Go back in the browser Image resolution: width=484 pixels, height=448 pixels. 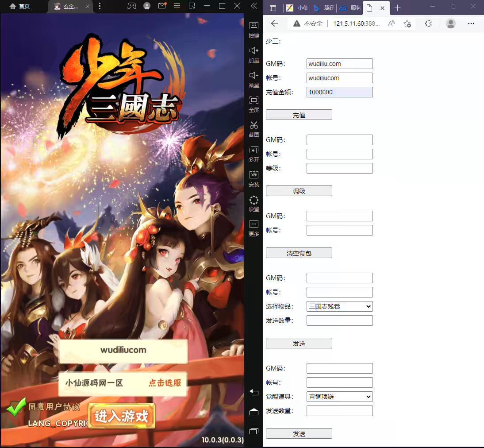coord(274,23)
